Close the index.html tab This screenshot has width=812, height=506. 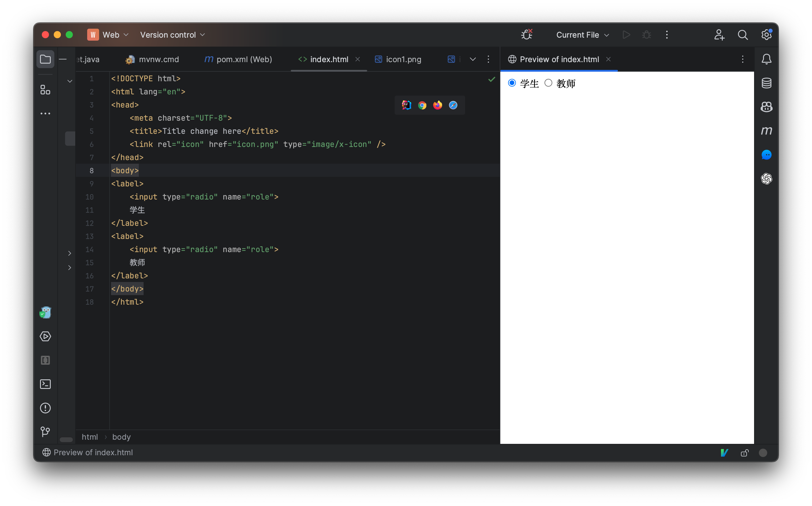click(358, 59)
